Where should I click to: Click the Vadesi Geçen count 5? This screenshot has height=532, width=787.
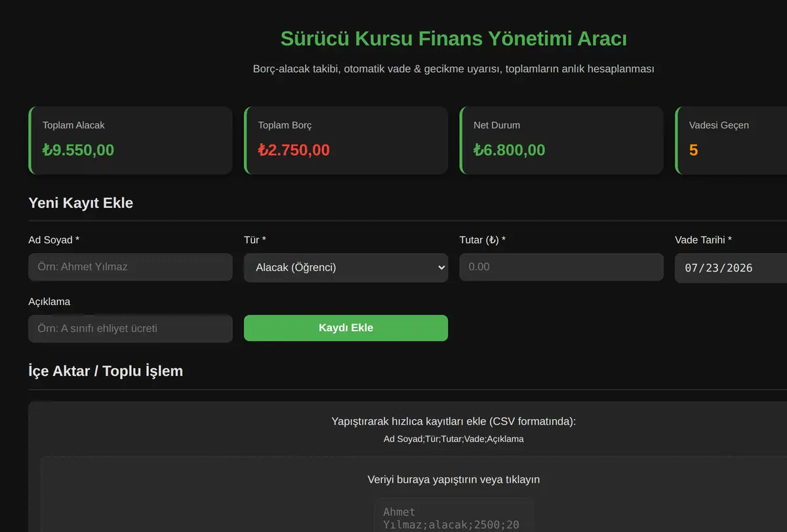pyautogui.click(x=693, y=150)
